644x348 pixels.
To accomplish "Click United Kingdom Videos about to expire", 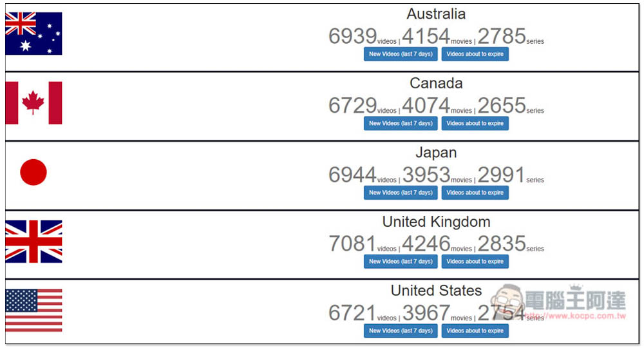I will 475,262.
